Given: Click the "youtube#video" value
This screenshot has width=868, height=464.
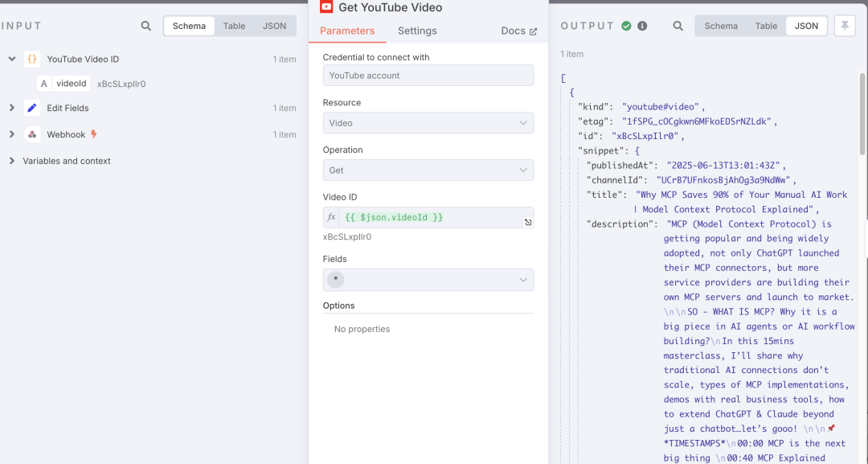Looking at the screenshot, I should coord(661,107).
